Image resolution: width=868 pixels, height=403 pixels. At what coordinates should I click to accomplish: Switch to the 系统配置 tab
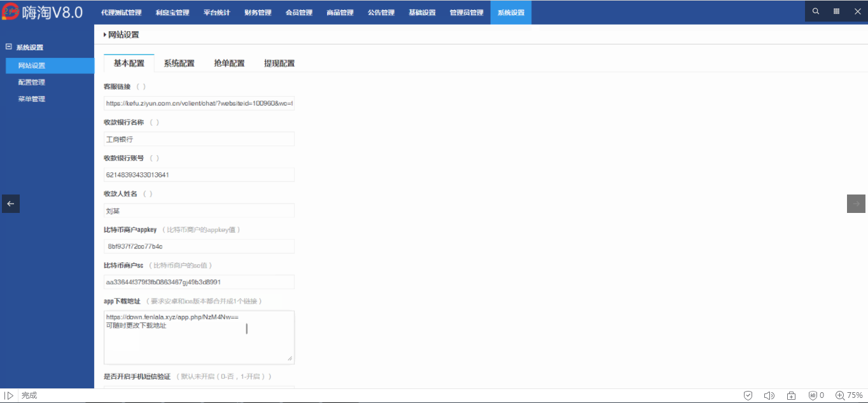tap(179, 64)
